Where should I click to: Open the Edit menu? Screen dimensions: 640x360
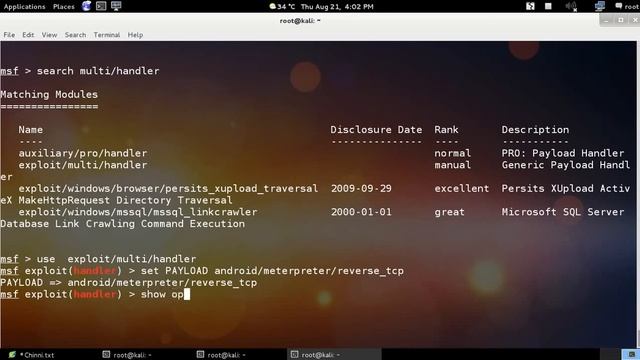(28, 35)
